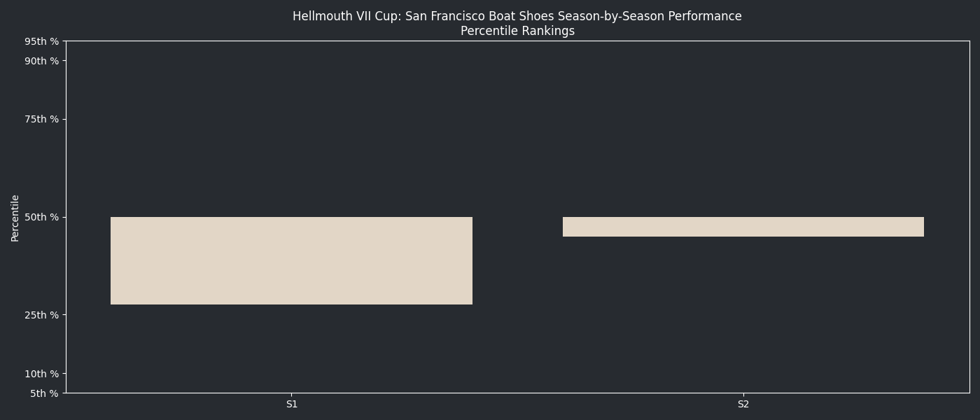The height and width of the screenshot is (420, 980).
Task: Select the thin S2 season bar
Action: click(743, 227)
